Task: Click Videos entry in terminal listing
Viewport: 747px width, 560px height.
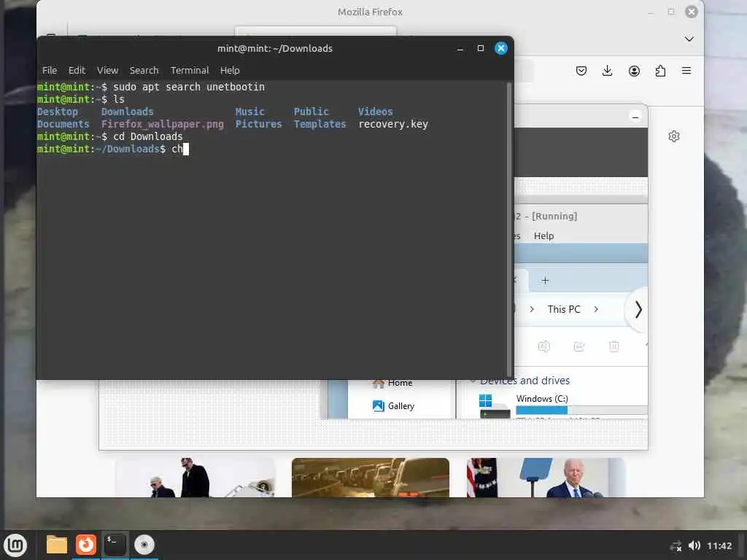Action: tap(376, 112)
